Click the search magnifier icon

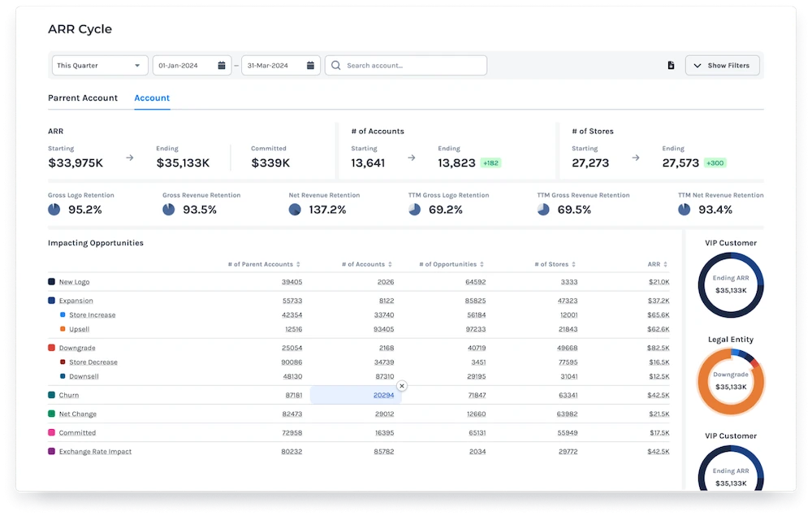[336, 66]
